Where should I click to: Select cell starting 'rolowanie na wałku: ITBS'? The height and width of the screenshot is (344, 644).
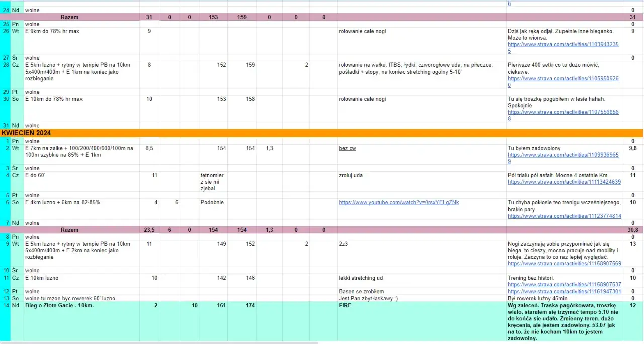pyautogui.click(x=422, y=75)
